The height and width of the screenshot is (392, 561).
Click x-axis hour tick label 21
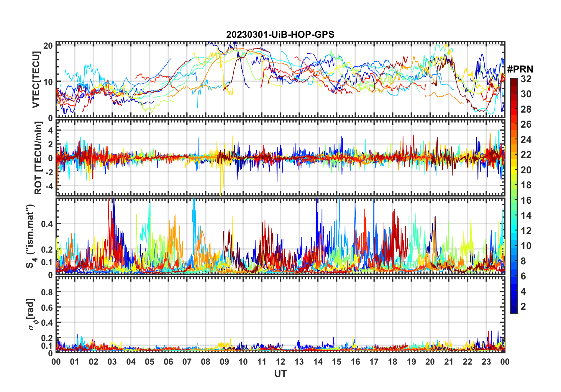tap(449, 362)
